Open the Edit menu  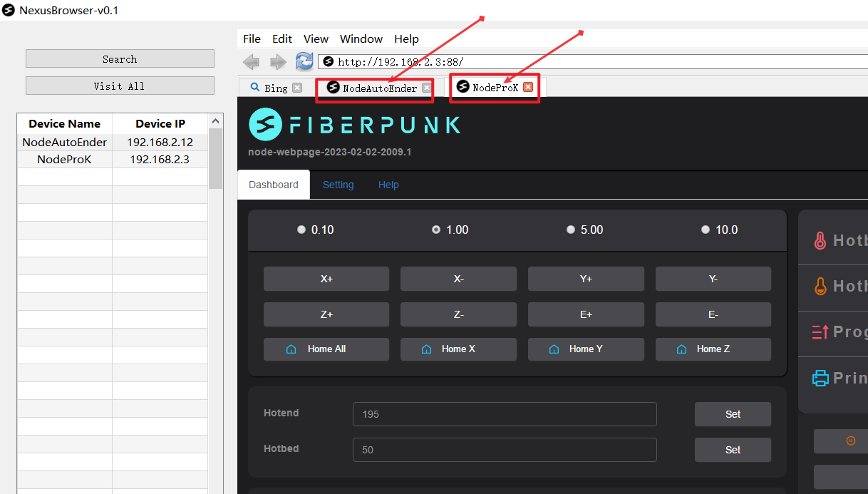282,38
